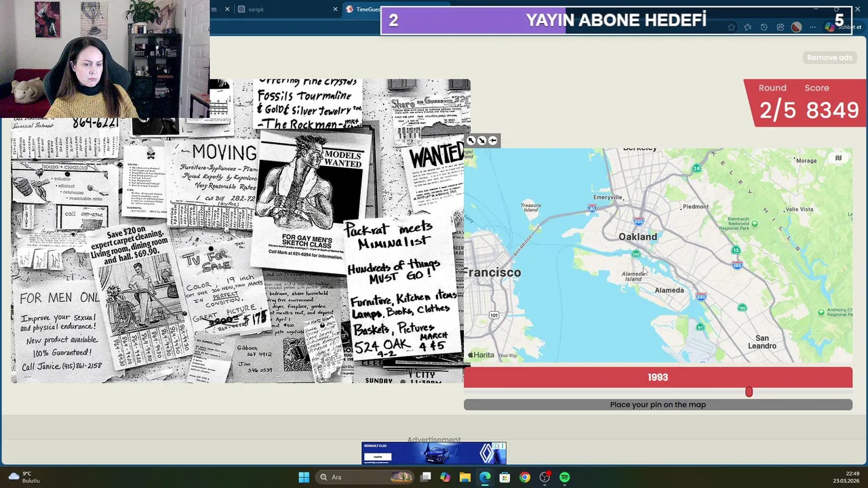Click the Interstate 80 shield near Emeryville

(592, 209)
